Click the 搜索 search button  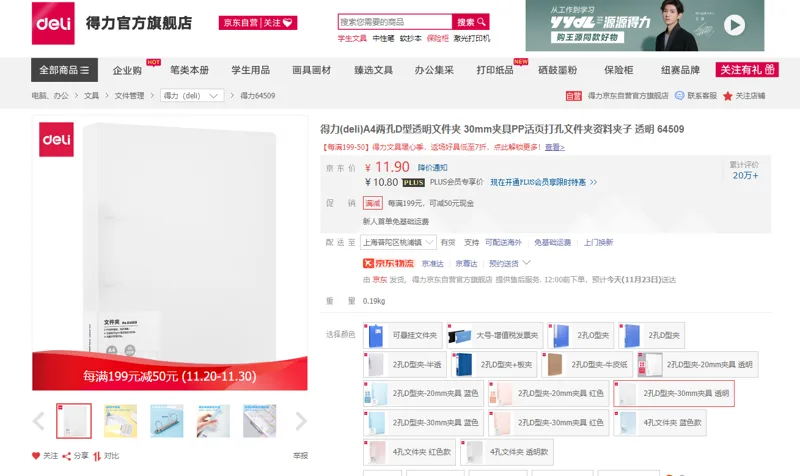tap(470, 22)
